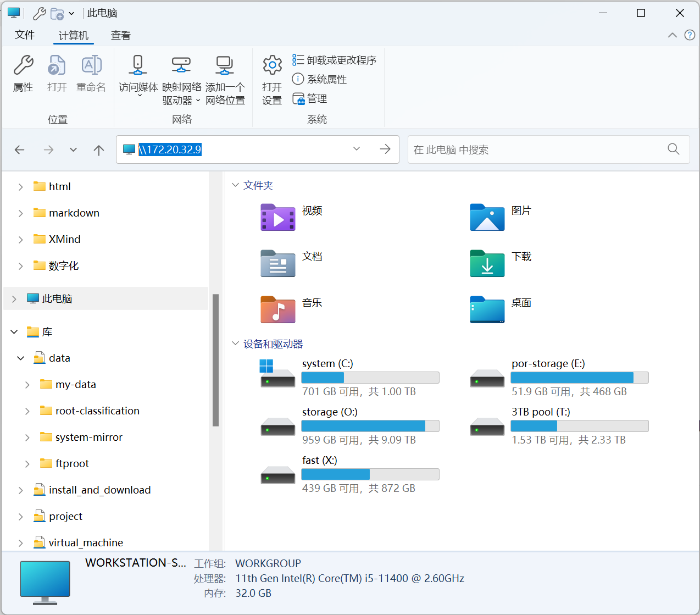Screen dimensions: 700x615
Task: Open address bar history dropdown arrow
Action: tap(357, 149)
